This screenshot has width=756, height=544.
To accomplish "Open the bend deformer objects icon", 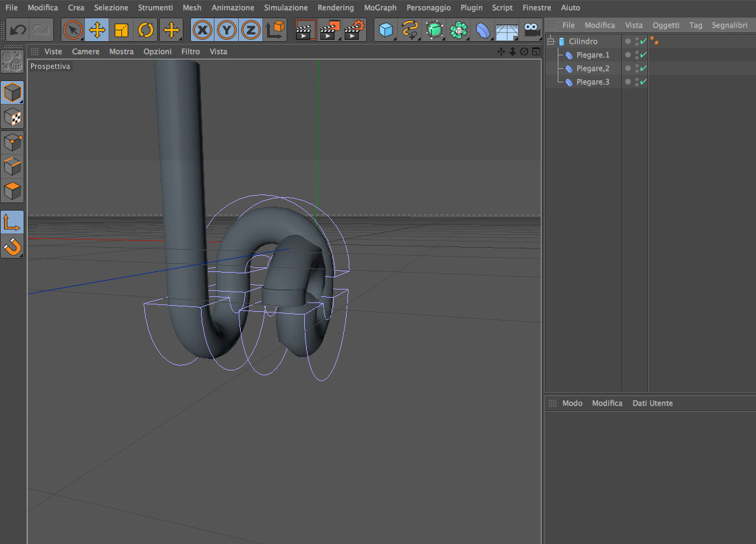I will tap(483, 30).
